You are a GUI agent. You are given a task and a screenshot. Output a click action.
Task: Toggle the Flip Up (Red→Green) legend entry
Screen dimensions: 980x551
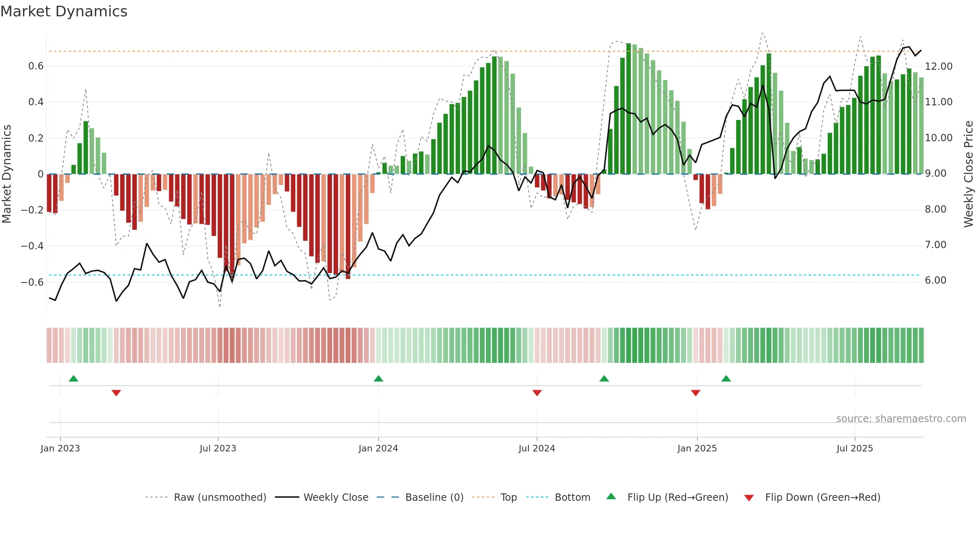point(667,498)
